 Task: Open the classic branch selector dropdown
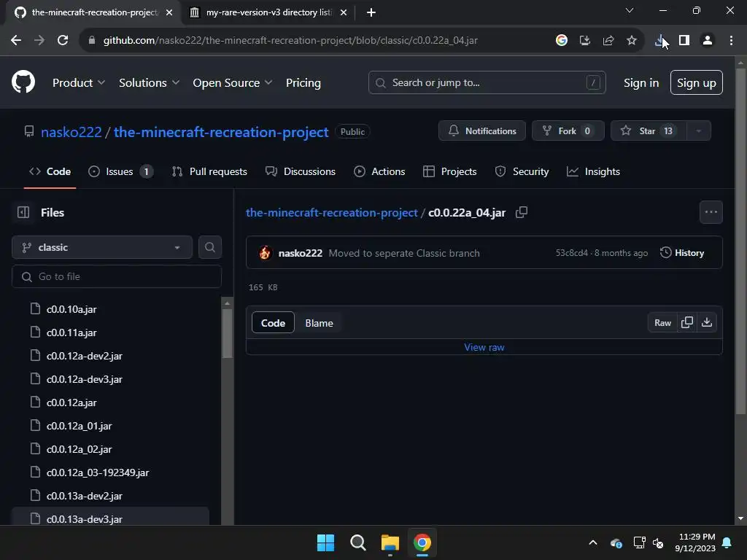102,247
